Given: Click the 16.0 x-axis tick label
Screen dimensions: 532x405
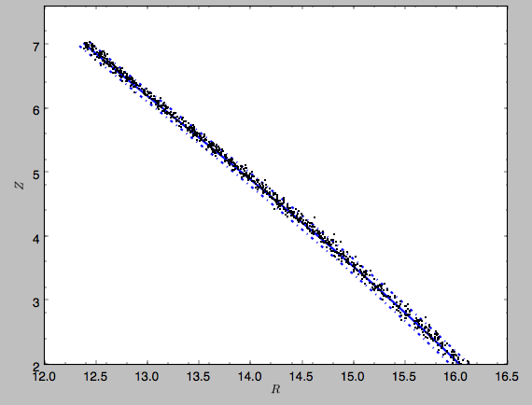Looking at the screenshot, I should click(x=456, y=376).
